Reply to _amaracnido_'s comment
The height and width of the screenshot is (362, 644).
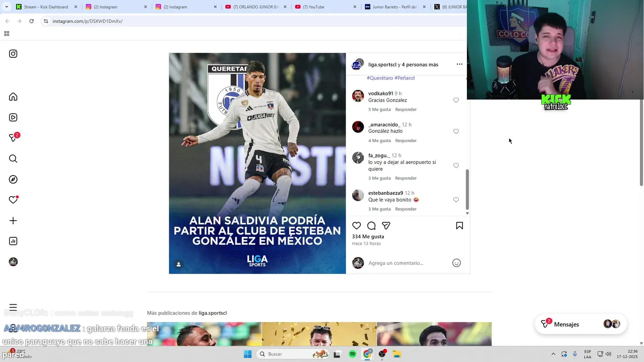point(406,141)
